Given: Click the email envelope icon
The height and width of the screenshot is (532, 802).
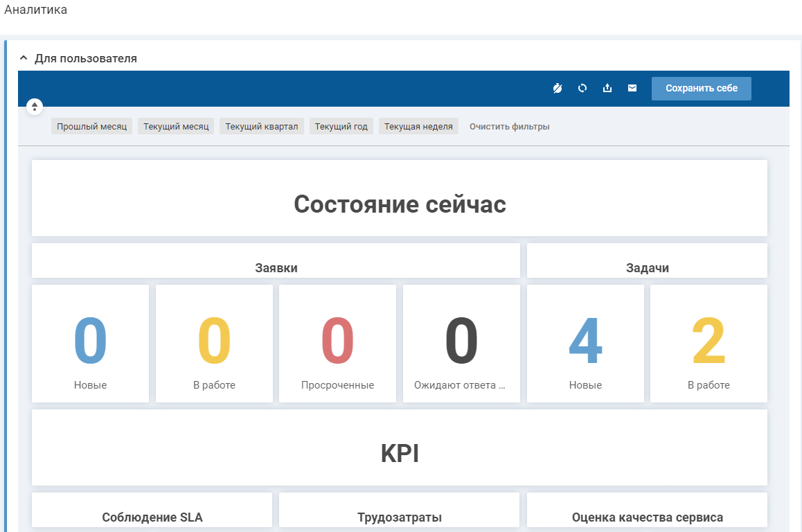Looking at the screenshot, I should click(x=632, y=88).
